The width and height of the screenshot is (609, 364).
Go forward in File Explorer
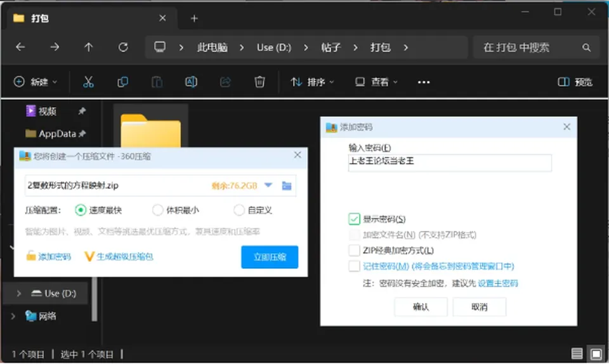[55, 48]
